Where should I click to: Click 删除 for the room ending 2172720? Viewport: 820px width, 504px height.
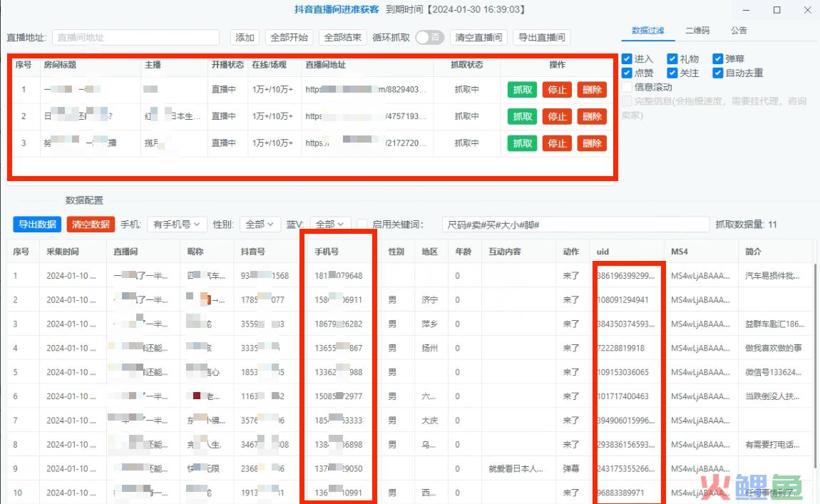tap(592, 143)
